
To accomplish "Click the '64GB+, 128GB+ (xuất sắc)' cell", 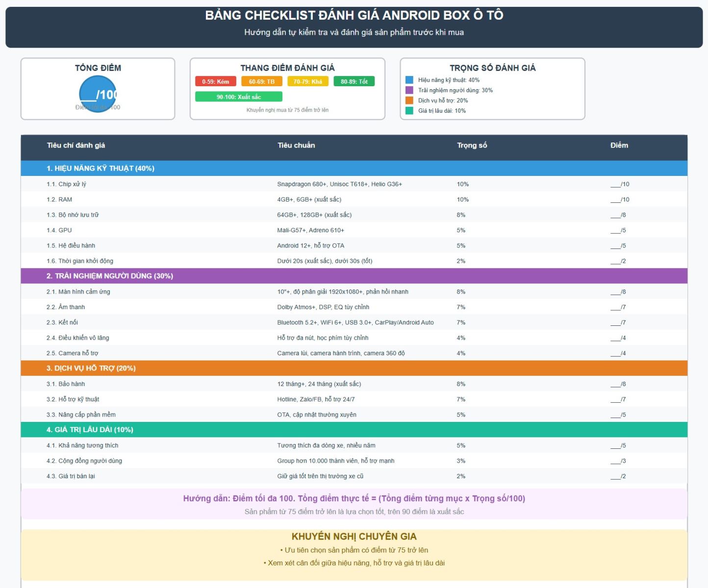I will tap(314, 215).
